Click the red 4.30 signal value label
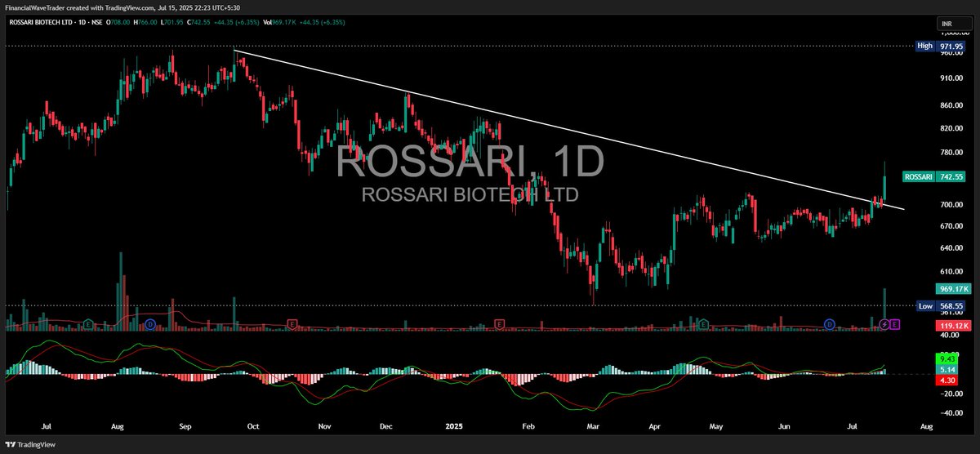The width and height of the screenshot is (980, 454). pos(947,380)
